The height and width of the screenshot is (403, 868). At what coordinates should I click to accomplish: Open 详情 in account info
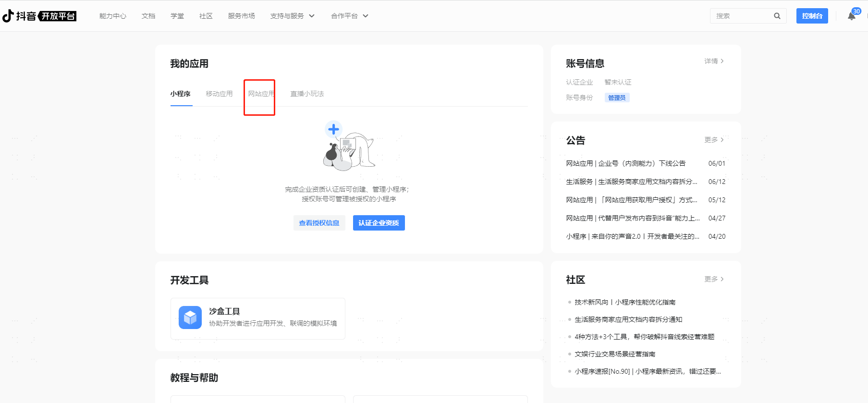[714, 61]
